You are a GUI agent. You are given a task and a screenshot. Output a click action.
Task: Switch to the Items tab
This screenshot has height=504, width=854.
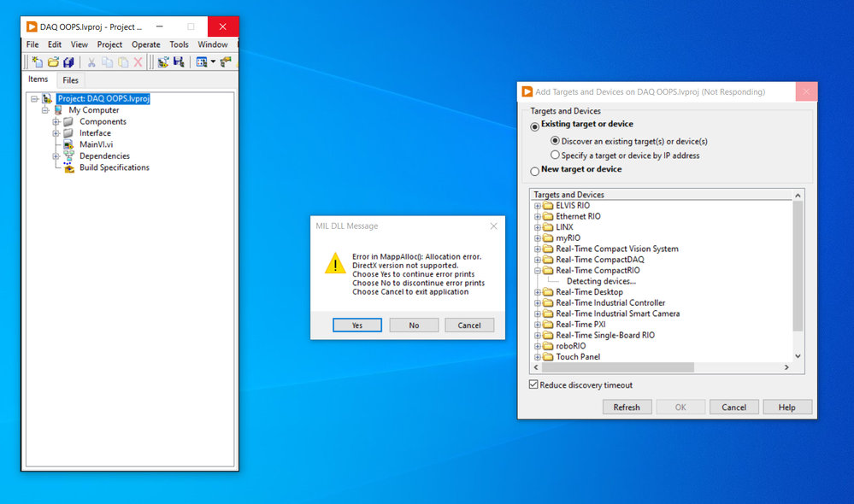tap(38, 79)
